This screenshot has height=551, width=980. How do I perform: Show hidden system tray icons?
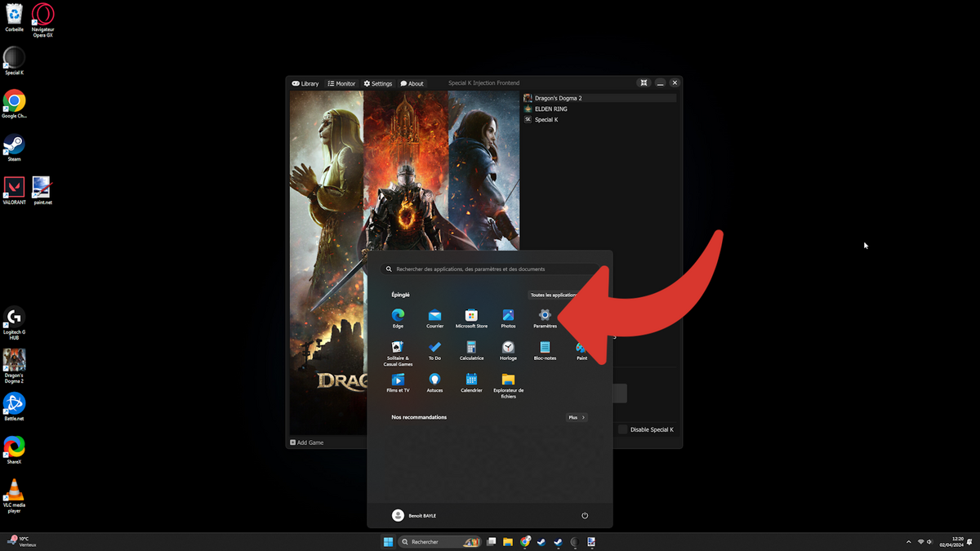(x=908, y=542)
